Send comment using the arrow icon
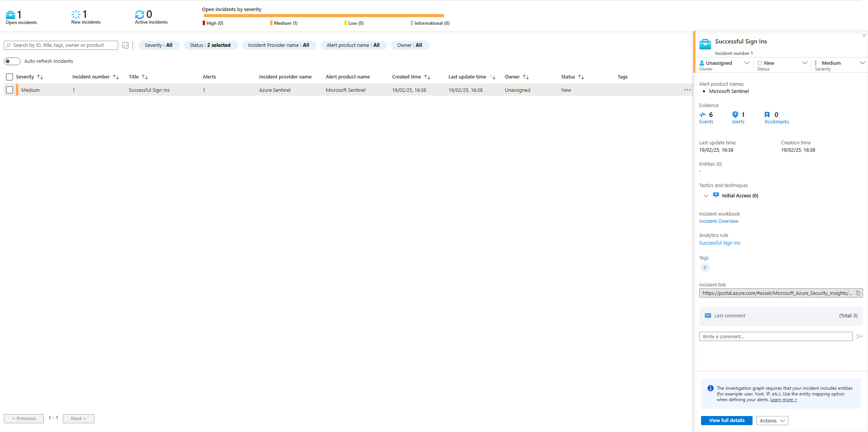868x432 pixels. coord(860,336)
